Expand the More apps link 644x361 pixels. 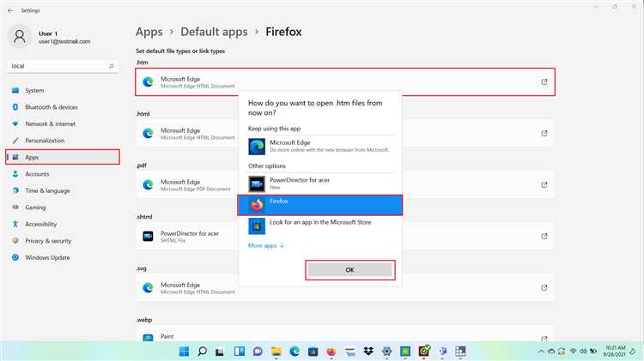pyautogui.click(x=265, y=246)
